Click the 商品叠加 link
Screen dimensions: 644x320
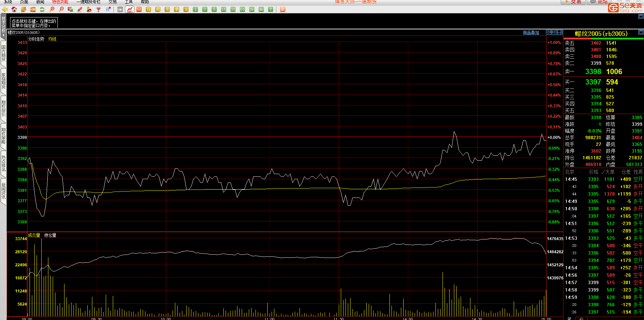(x=531, y=33)
